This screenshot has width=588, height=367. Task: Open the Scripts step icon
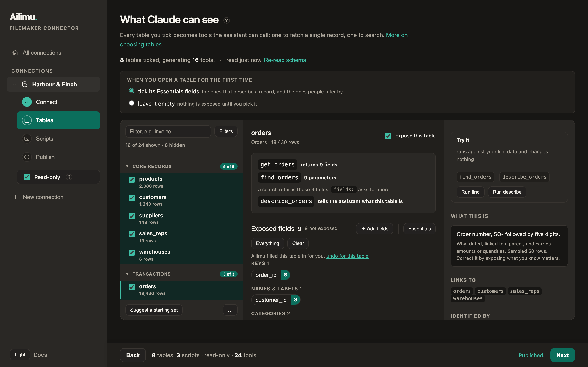[x=27, y=139]
